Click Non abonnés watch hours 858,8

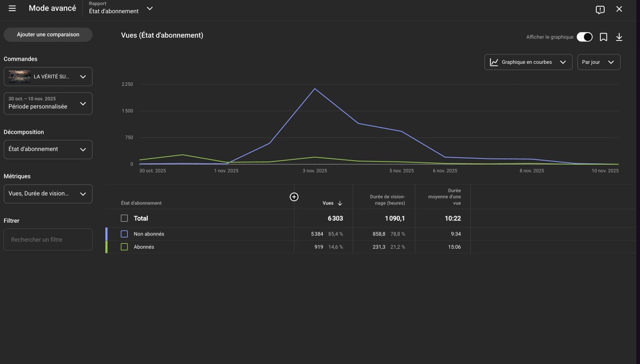pyautogui.click(x=379, y=234)
